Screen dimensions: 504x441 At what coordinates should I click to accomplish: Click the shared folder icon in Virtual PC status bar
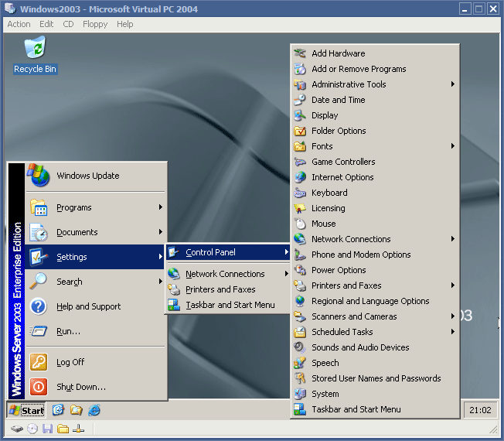(x=63, y=429)
